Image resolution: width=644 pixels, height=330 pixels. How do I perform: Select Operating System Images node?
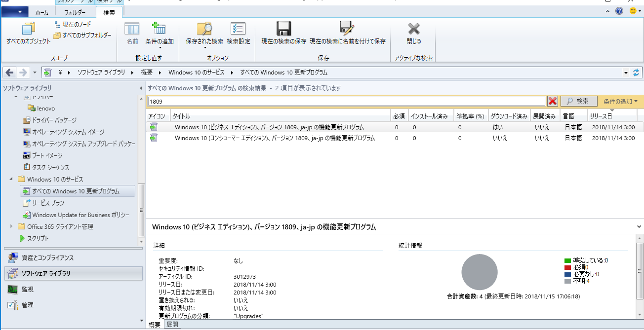tap(64, 132)
